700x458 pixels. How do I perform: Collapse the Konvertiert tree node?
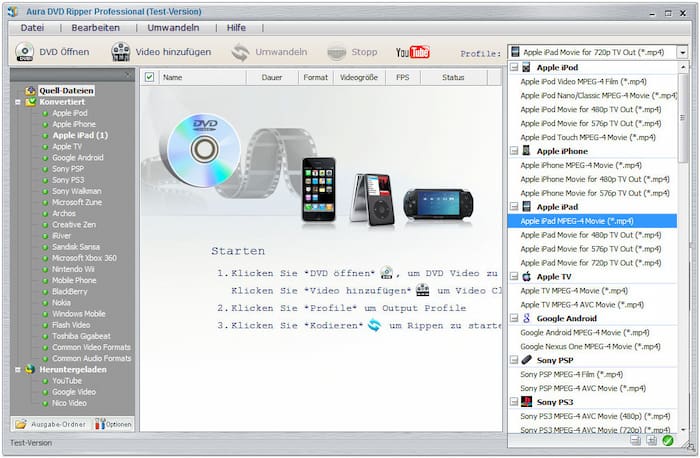[x=18, y=102]
